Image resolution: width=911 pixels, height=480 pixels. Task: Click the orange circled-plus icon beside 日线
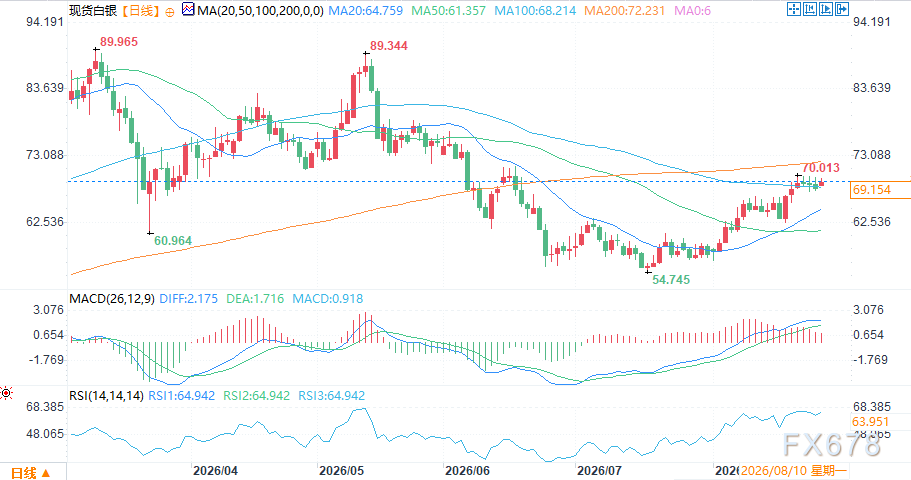point(170,12)
